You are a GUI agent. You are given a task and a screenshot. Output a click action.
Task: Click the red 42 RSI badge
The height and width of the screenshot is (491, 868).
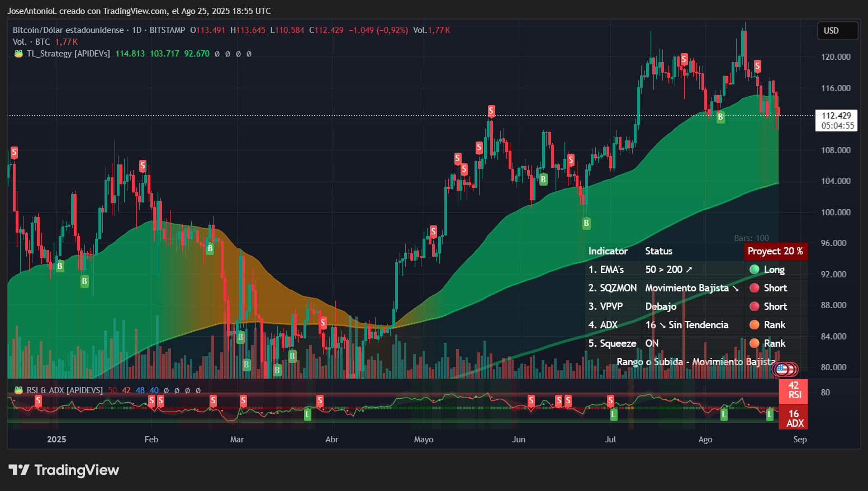tap(794, 391)
